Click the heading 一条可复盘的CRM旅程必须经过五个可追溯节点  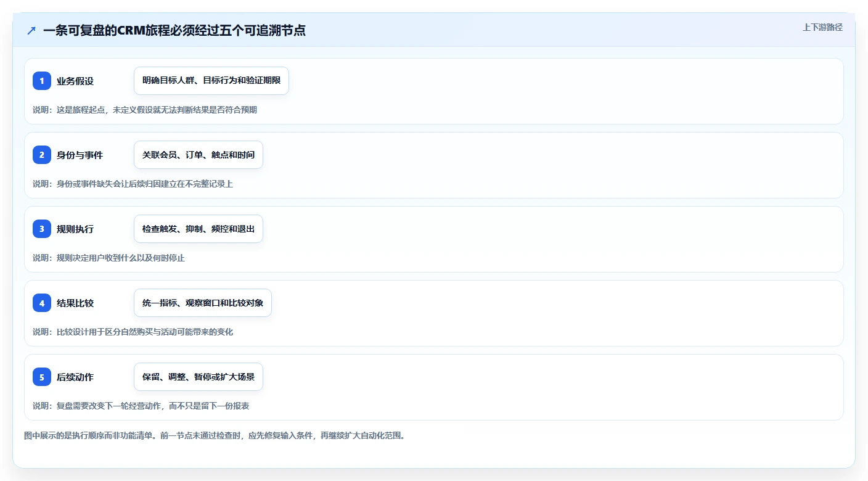174,31
